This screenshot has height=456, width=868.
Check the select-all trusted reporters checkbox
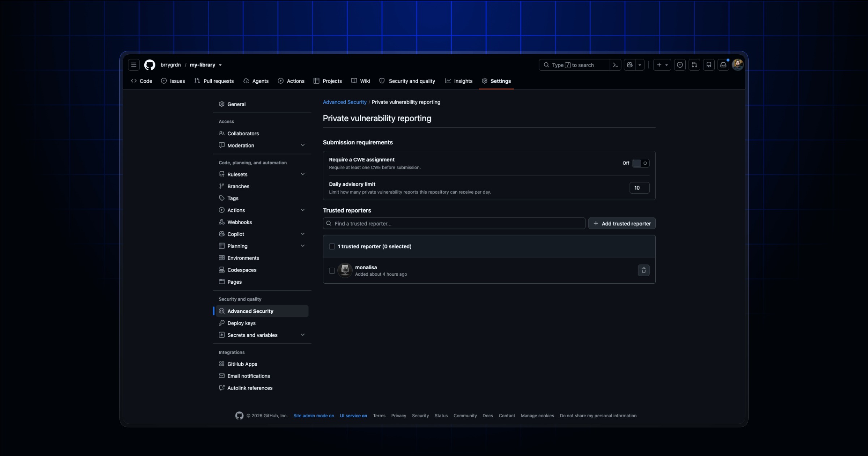(x=332, y=246)
